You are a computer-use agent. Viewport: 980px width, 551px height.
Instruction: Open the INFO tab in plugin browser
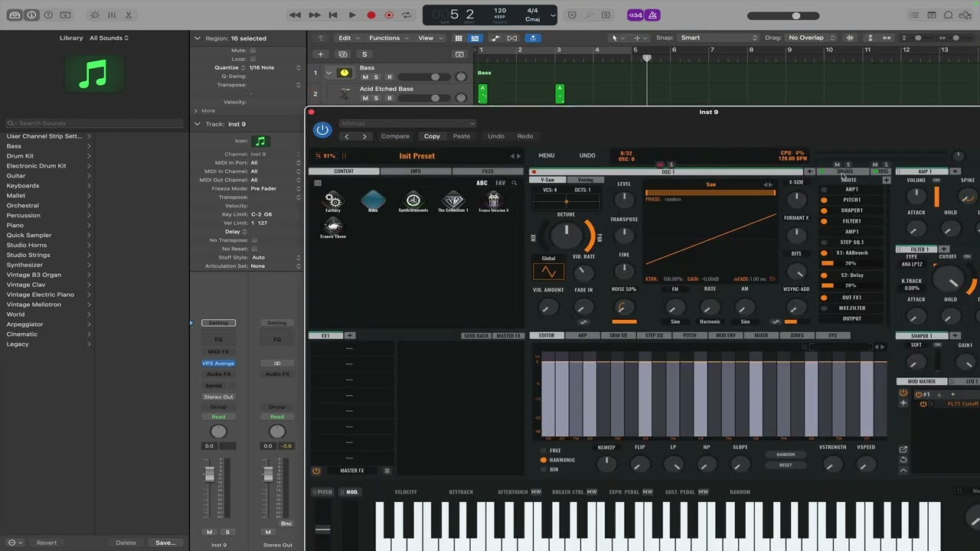tap(416, 171)
